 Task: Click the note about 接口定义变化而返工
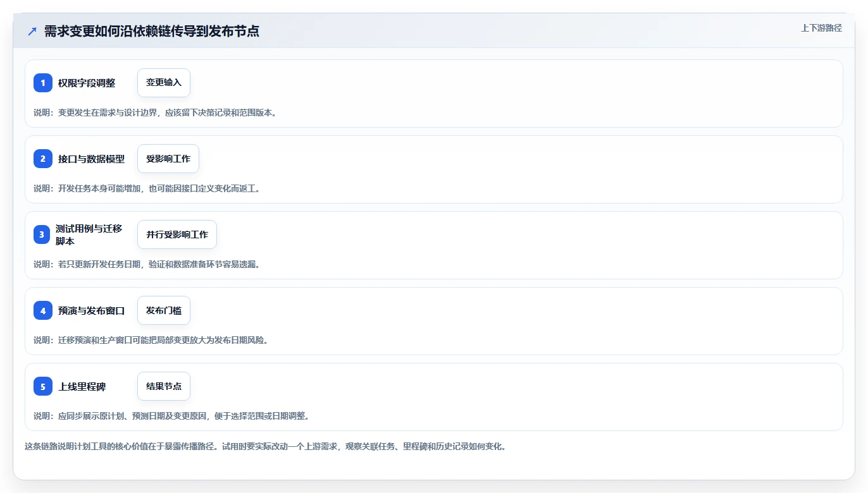147,188
